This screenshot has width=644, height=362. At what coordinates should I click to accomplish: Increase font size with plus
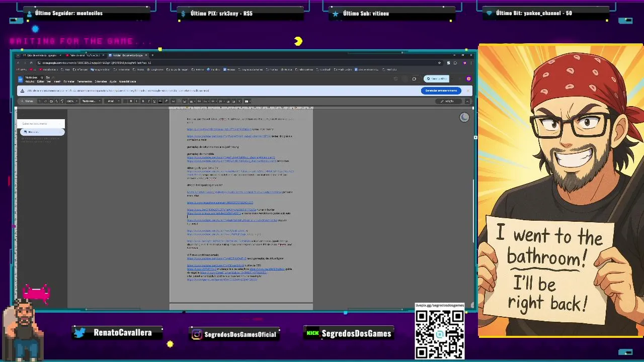(x=136, y=101)
